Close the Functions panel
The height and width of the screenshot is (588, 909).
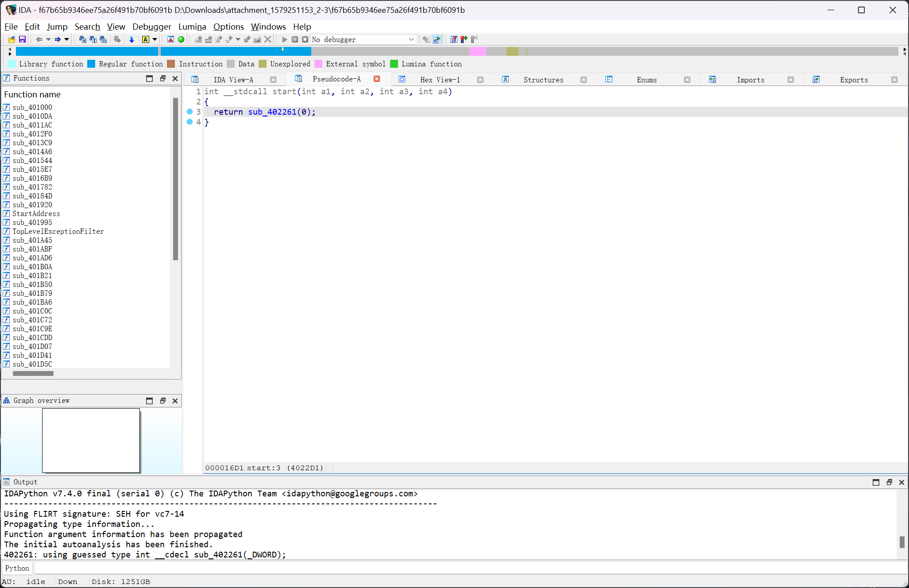point(175,78)
